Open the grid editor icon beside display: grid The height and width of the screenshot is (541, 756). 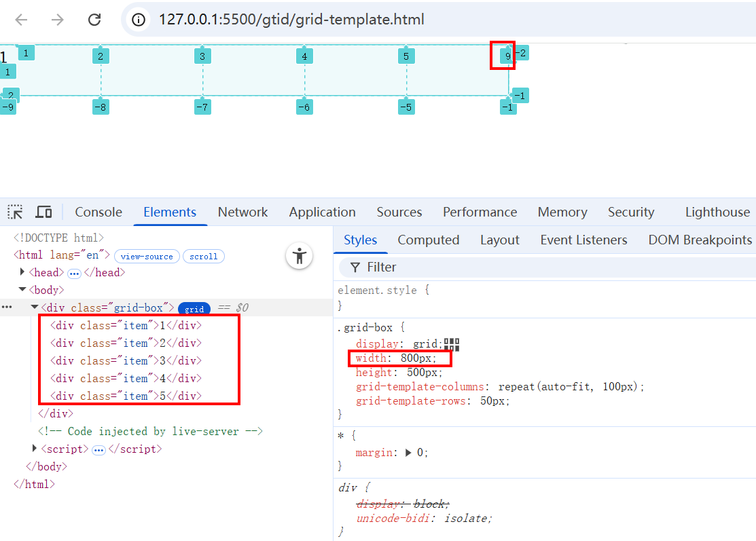452,344
